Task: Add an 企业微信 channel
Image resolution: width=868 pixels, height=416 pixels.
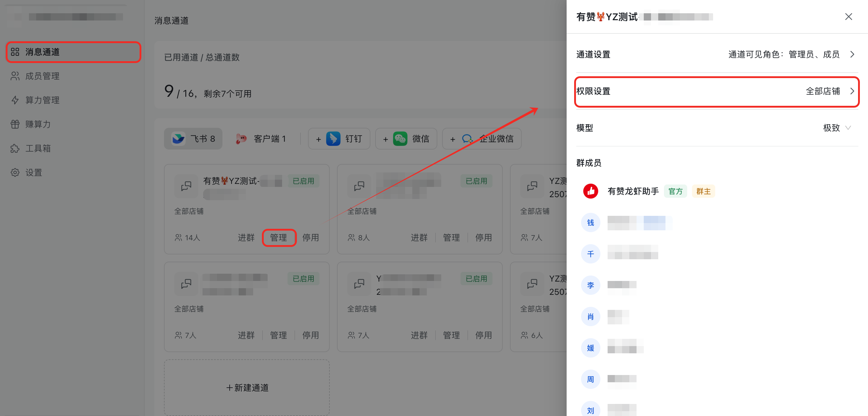Action: coord(482,139)
